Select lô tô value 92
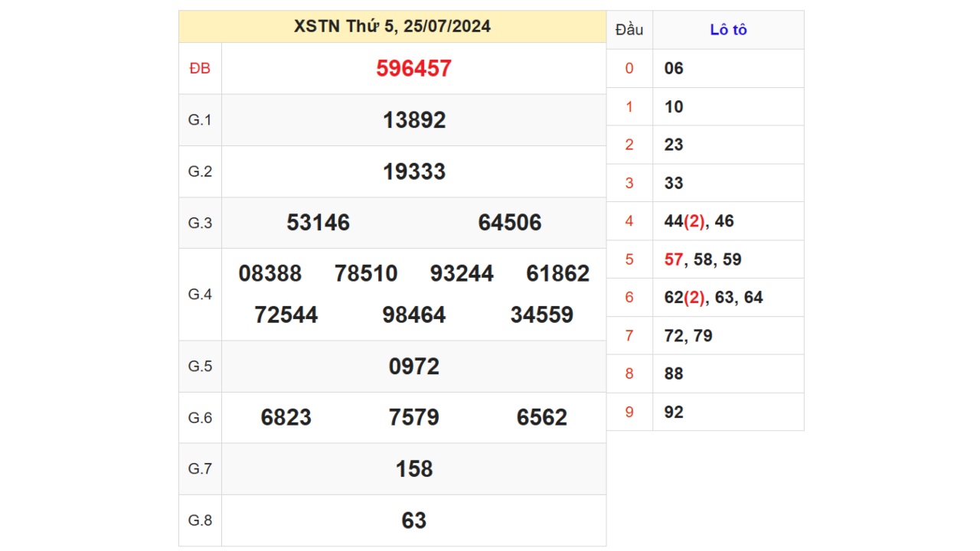The height and width of the screenshot is (551, 980). click(674, 412)
